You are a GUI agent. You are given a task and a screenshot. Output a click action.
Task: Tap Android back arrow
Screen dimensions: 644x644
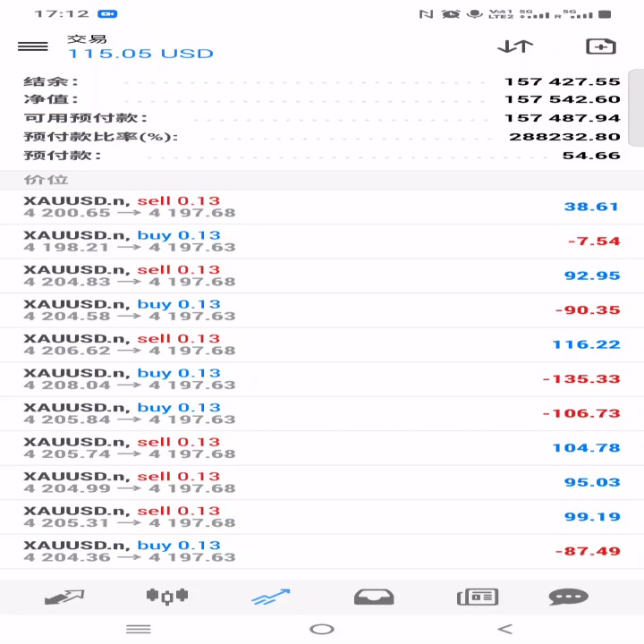[504, 629]
